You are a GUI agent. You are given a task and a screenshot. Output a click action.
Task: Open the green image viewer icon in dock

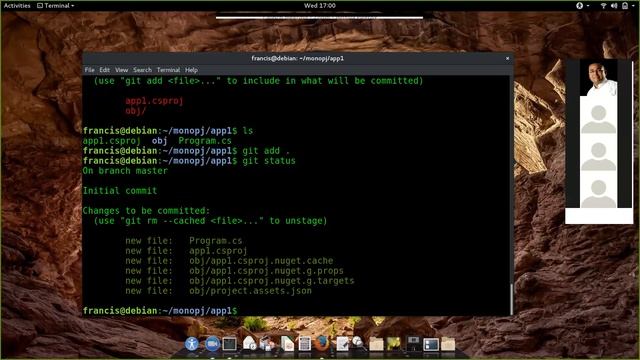pos(394,344)
